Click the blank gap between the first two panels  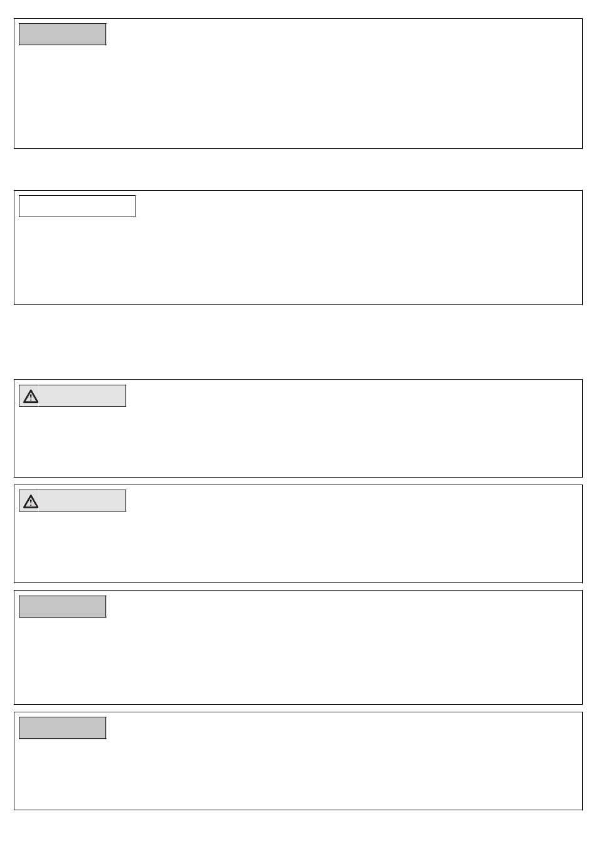298,169
